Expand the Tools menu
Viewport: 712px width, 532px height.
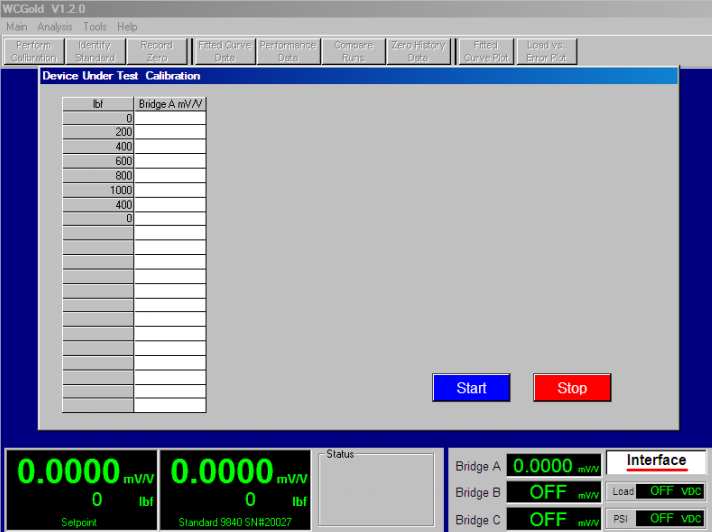point(95,27)
